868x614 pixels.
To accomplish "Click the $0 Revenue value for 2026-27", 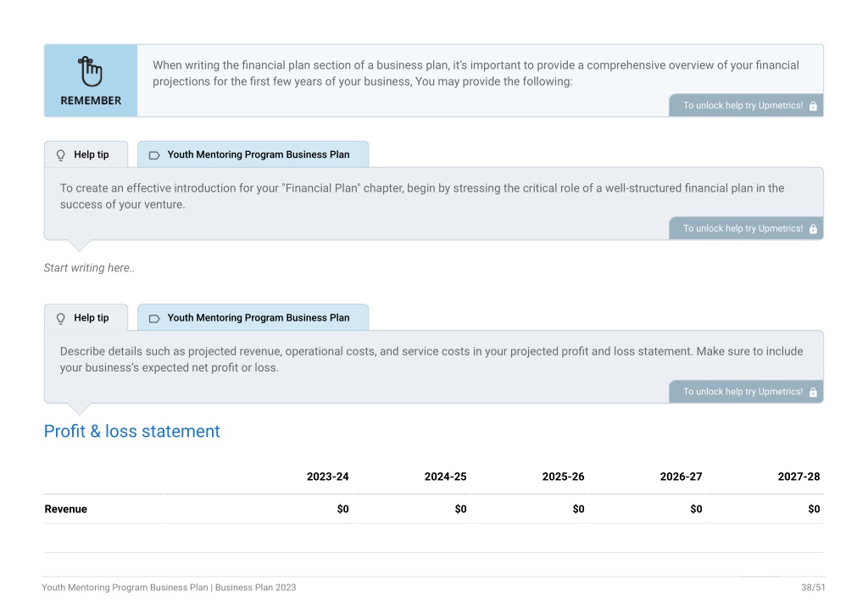I will 697,510.
